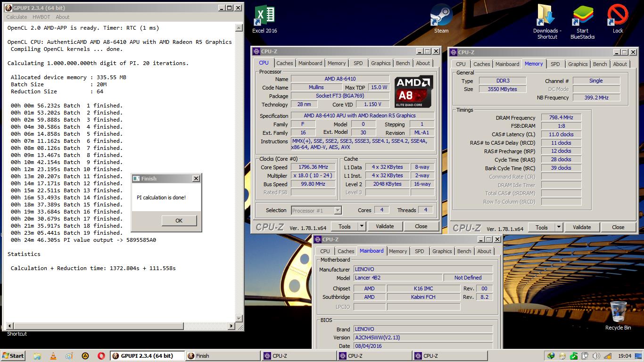This screenshot has height=362, width=644.
Task: Open Bench tab in CPU-Z Memory window
Action: coord(600,64)
